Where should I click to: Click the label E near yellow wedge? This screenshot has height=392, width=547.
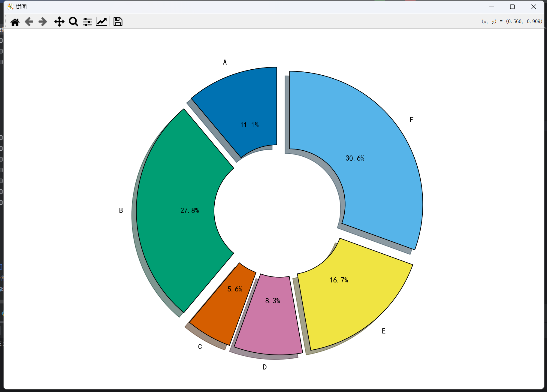coord(384,331)
